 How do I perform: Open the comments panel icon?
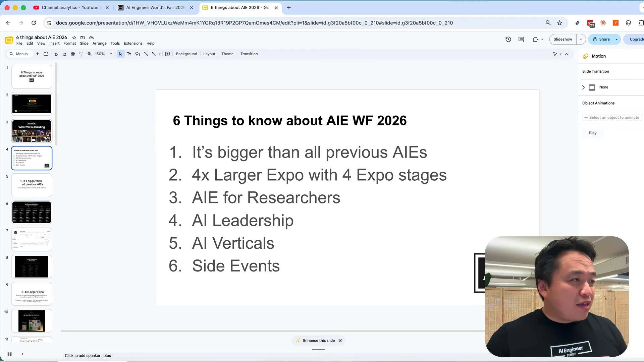click(521, 39)
